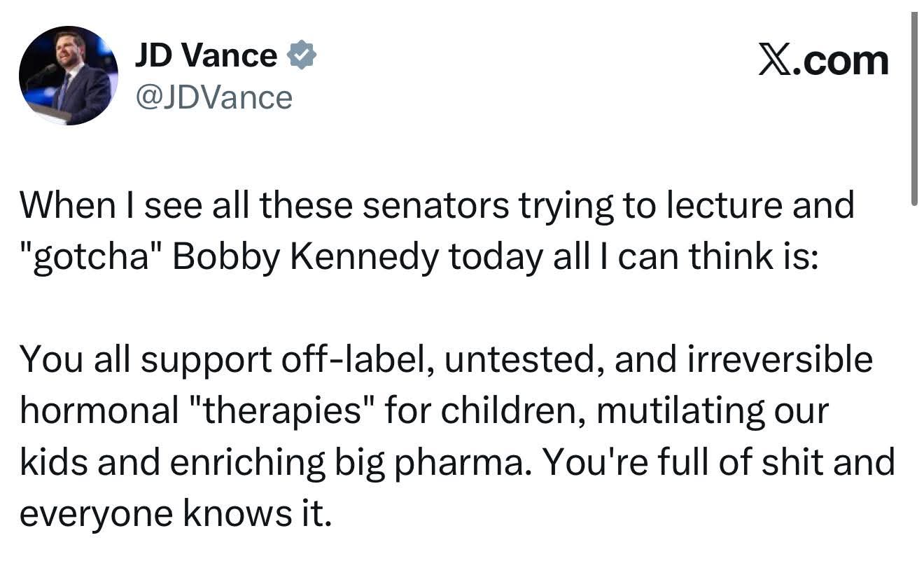Open the JD Vance display name
Screen dimensions: 924x561
coord(205,55)
